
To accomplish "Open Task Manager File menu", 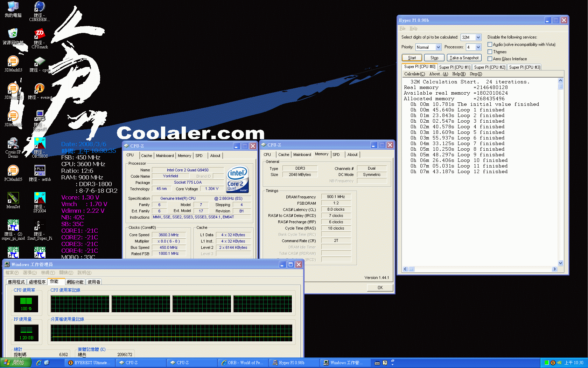I will coord(12,273).
